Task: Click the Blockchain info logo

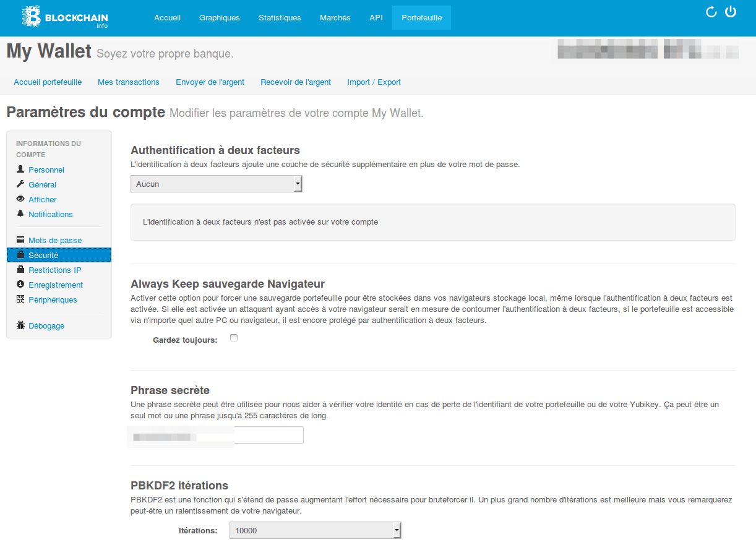Action: [x=65, y=17]
